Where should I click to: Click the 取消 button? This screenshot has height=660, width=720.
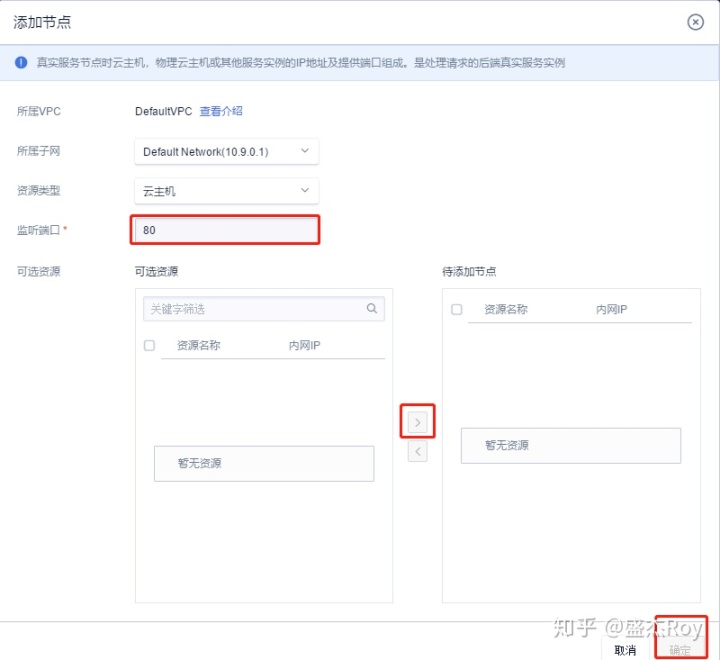(625, 650)
